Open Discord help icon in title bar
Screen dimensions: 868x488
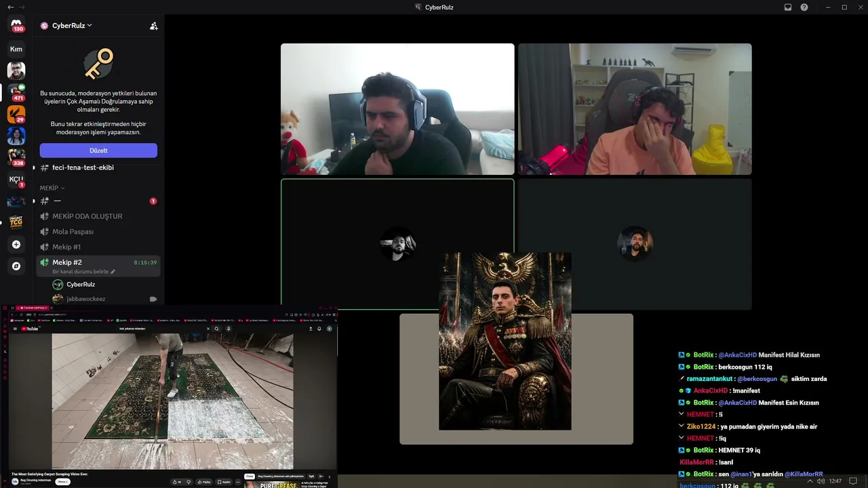tap(804, 7)
